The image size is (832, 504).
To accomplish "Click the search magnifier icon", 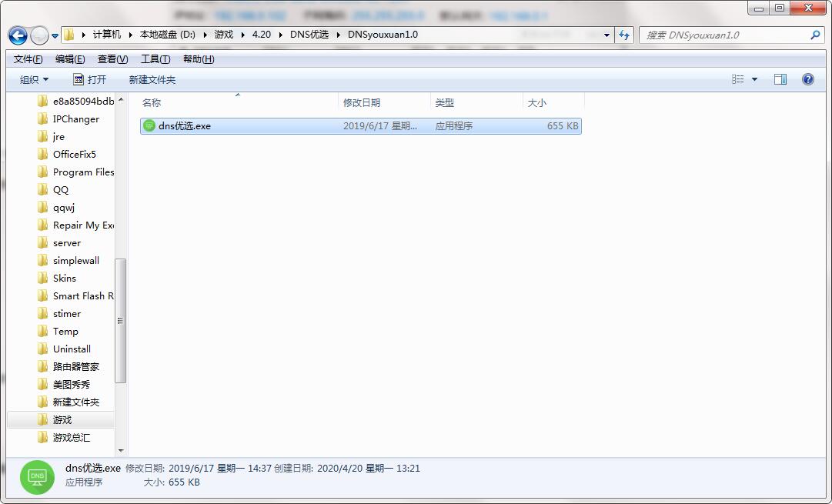I will click(816, 35).
